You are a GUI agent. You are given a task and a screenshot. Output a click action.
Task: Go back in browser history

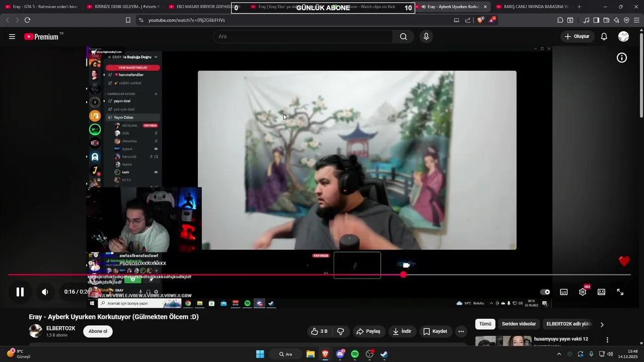7,20
